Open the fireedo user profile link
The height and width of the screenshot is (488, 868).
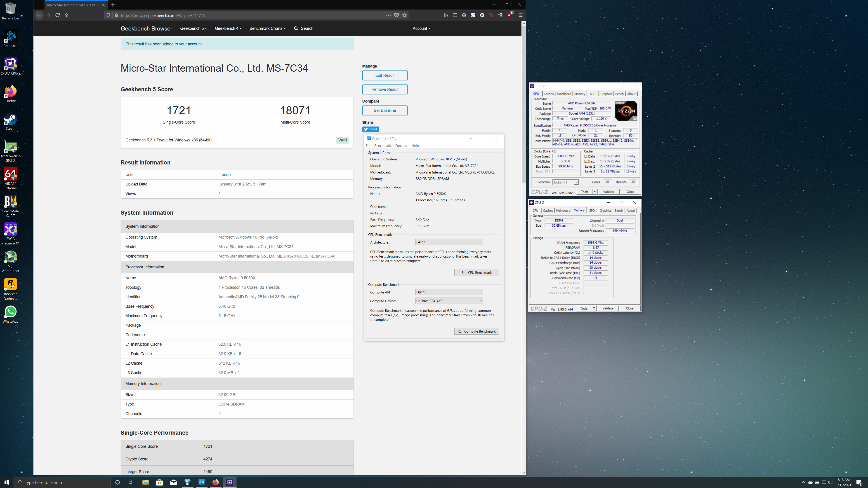[x=224, y=174]
